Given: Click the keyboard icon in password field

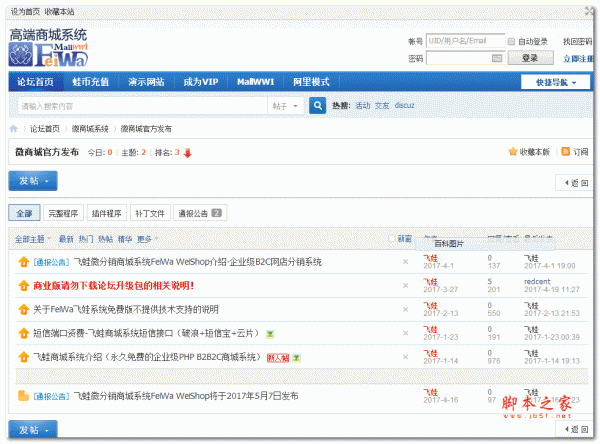Looking at the screenshot, I should click(x=497, y=58).
